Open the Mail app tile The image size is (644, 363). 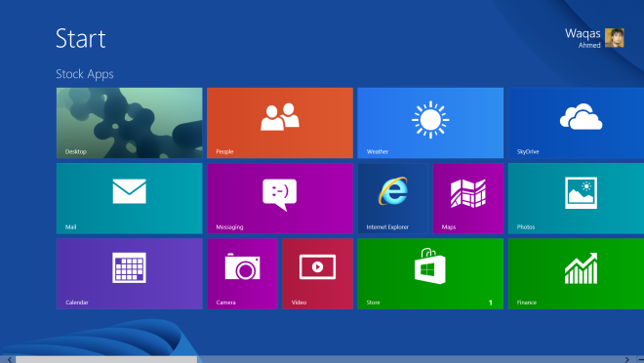(x=130, y=198)
